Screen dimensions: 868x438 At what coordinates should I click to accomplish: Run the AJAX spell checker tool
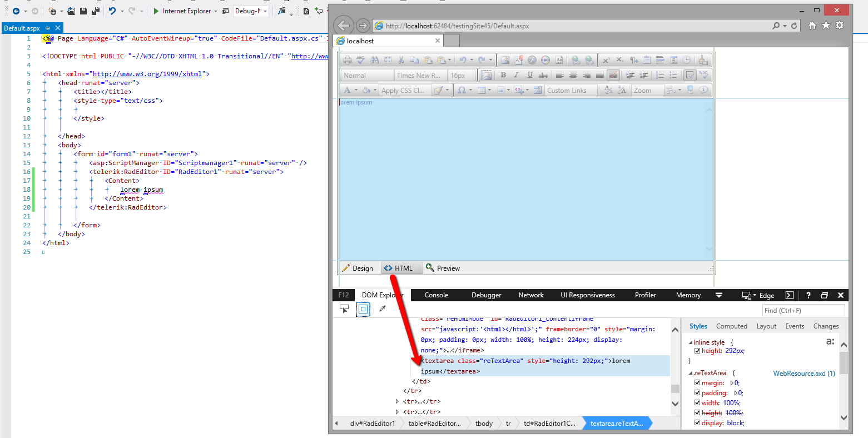point(361,60)
